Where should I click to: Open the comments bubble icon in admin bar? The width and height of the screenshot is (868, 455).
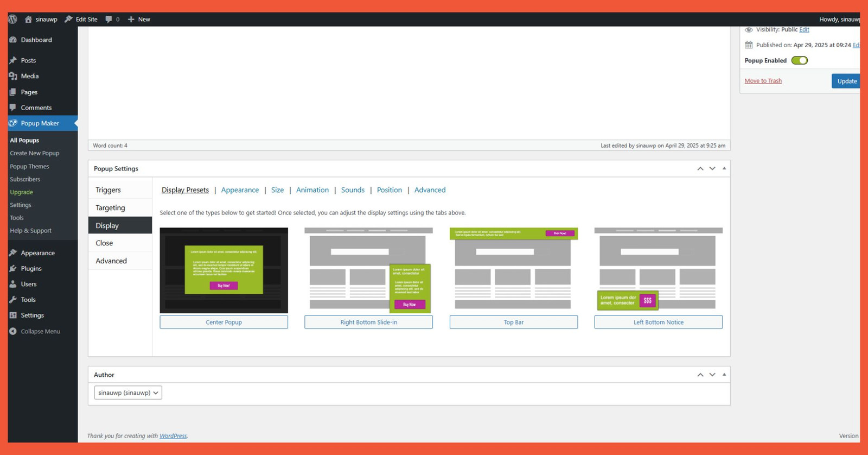click(108, 19)
